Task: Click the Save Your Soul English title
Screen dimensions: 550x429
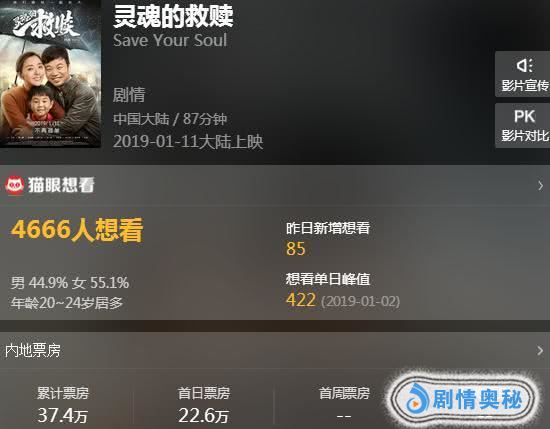Action: tap(170, 40)
